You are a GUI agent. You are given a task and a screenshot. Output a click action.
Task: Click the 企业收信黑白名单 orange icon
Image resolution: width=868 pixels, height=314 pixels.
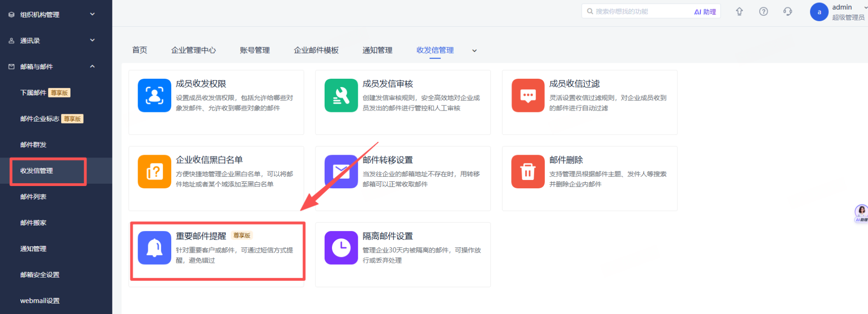click(154, 172)
